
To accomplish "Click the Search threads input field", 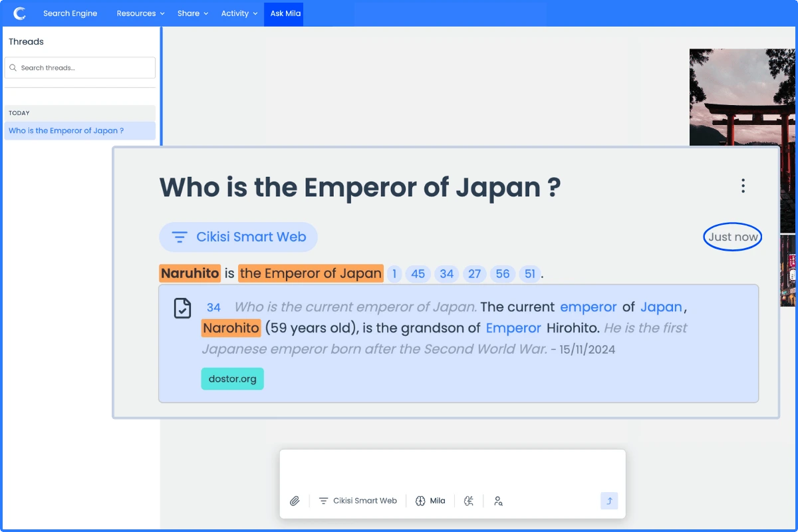I will coord(80,68).
